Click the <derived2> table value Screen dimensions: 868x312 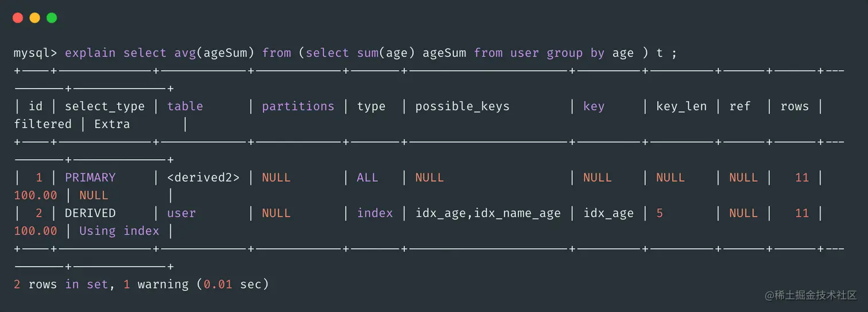[x=203, y=178]
